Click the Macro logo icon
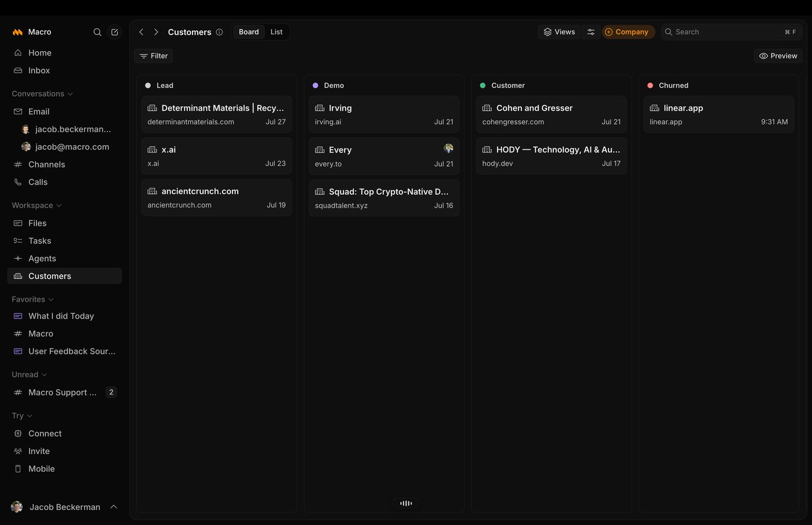812x525 pixels. [17, 32]
